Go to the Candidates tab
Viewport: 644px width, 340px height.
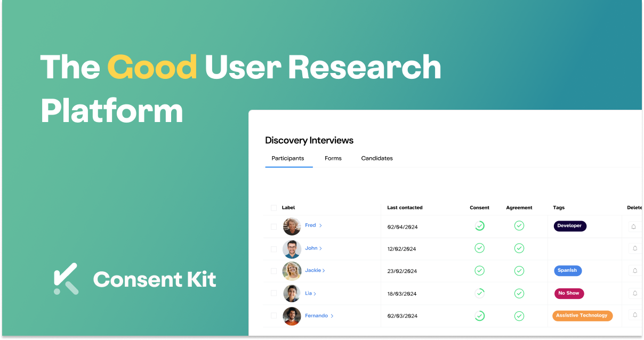point(377,158)
